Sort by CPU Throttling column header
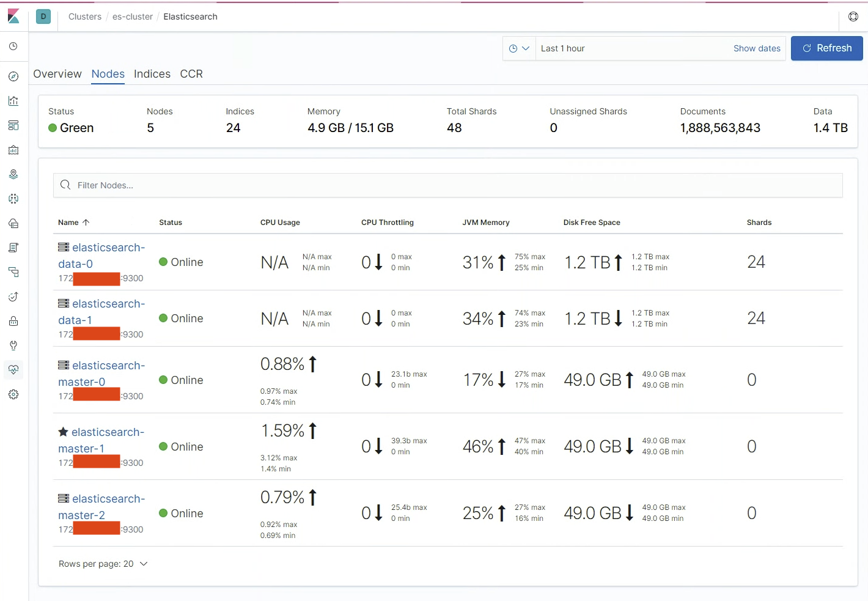This screenshot has width=868, height=601. point(388,223)
